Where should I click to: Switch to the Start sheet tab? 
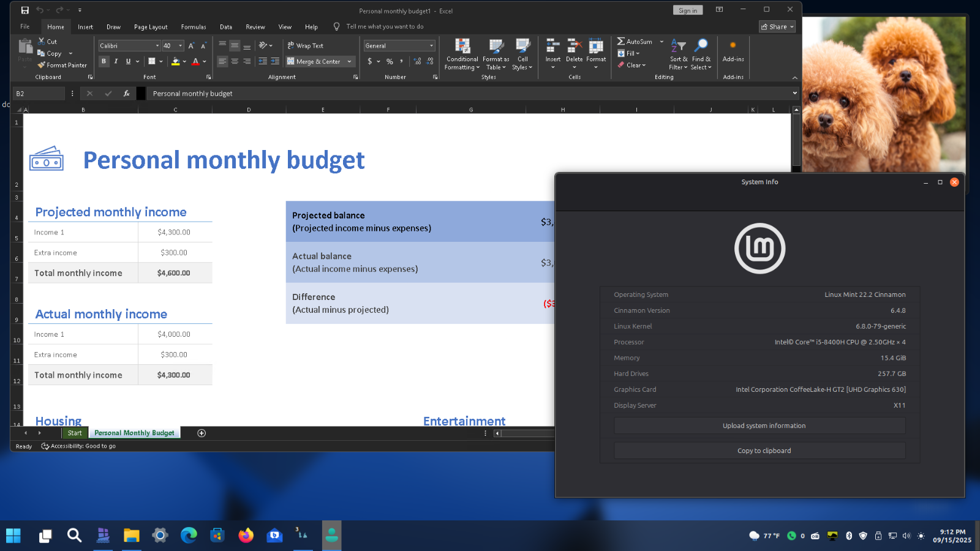point(75,433)
